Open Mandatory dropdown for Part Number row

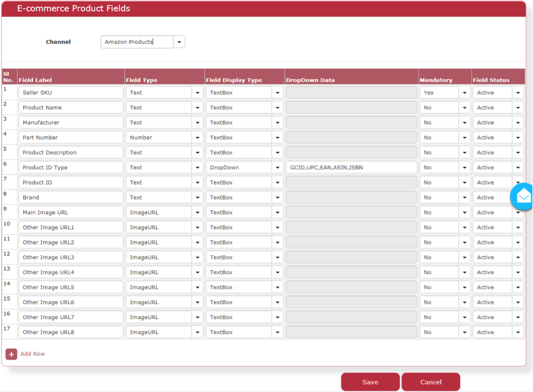click(x=464, y=137)
